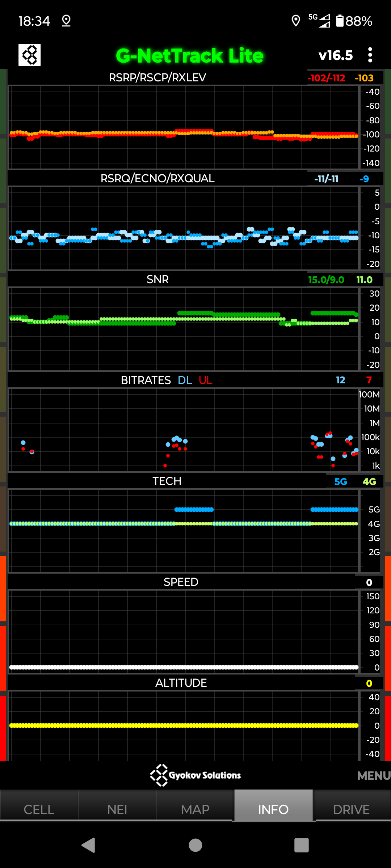Tap the G-NetTrack Lite title
The width and height of the screenshot is (391, 868).
pyautogui.click(x=189, y=56)
